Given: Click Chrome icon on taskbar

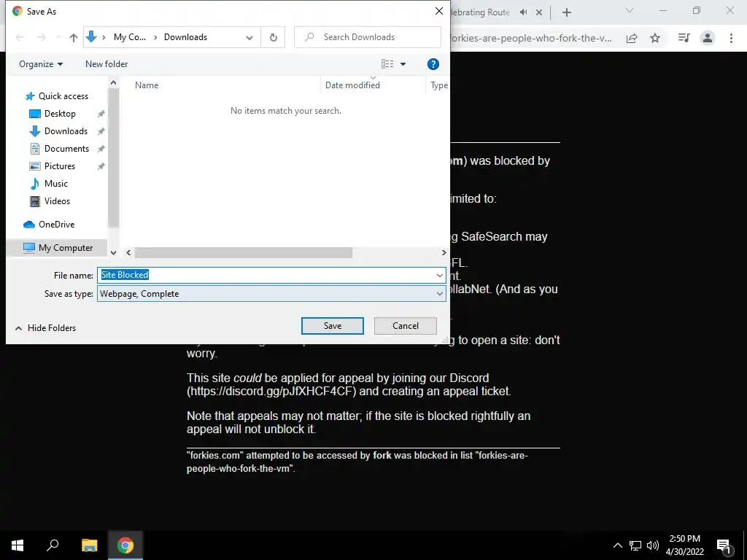Looking at the screenshot, I should (x=125, y=545).
